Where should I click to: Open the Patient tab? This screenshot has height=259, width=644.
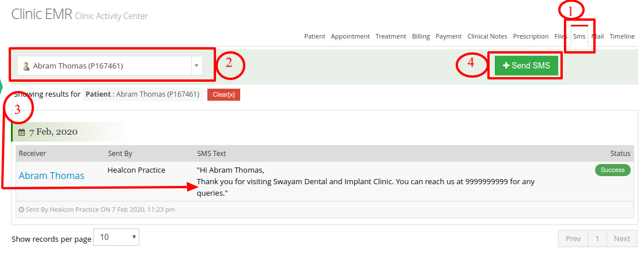[315, 36]
